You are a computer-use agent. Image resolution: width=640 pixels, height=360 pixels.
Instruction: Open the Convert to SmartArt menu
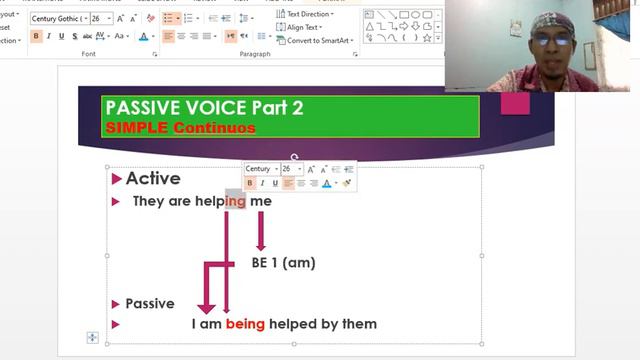(x=315, y=40)
